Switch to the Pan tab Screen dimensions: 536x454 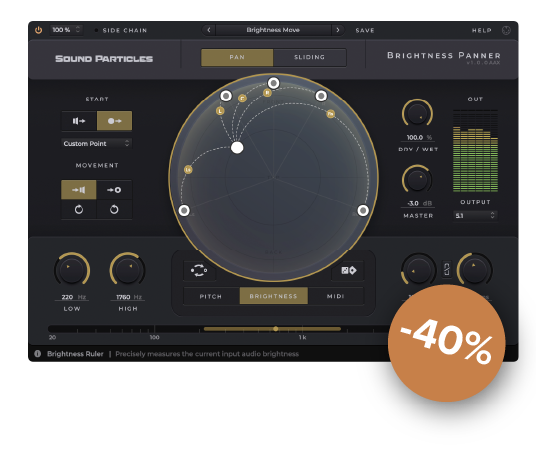click(237, 57)
